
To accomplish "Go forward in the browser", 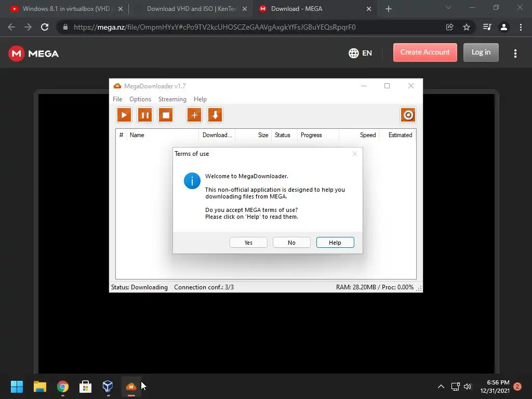I will click(x=28, y=27).
